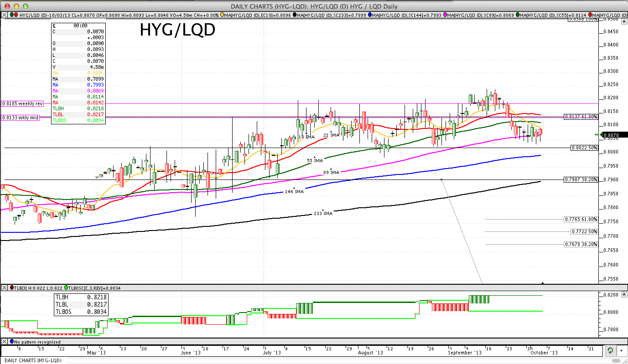Click the red moving average marker in legend bar
The height and width of the screenshot is (364, 628).
tap(591, 15)
